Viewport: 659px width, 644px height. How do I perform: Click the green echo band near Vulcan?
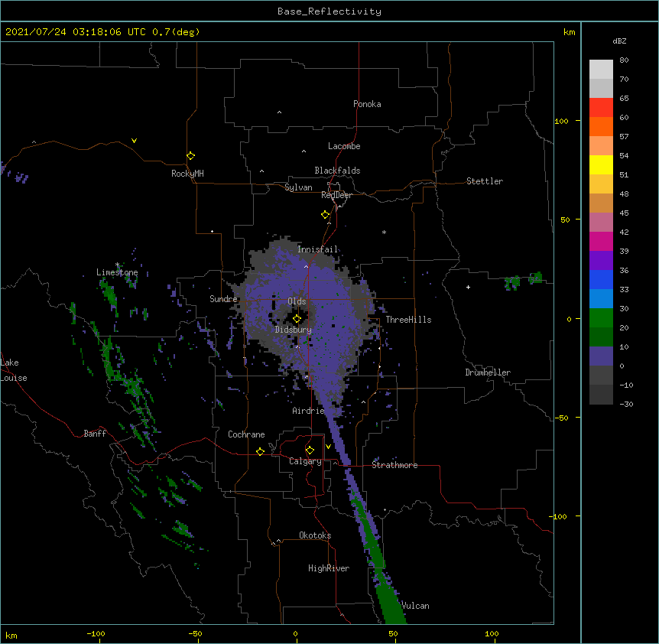391,605
